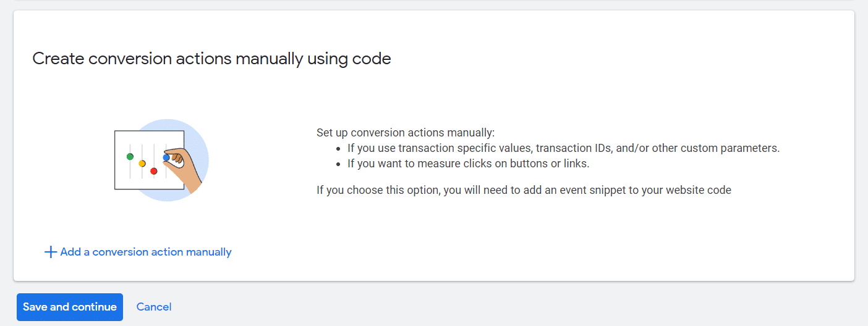868x326 pixels.
Task: Click the plus icon beside Add a conversion action
Action: pyautogui.click(x=51, y=252)
